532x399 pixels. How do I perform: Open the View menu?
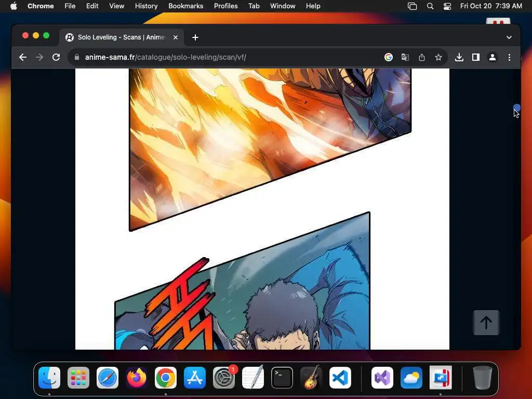(x=116, y=6)
